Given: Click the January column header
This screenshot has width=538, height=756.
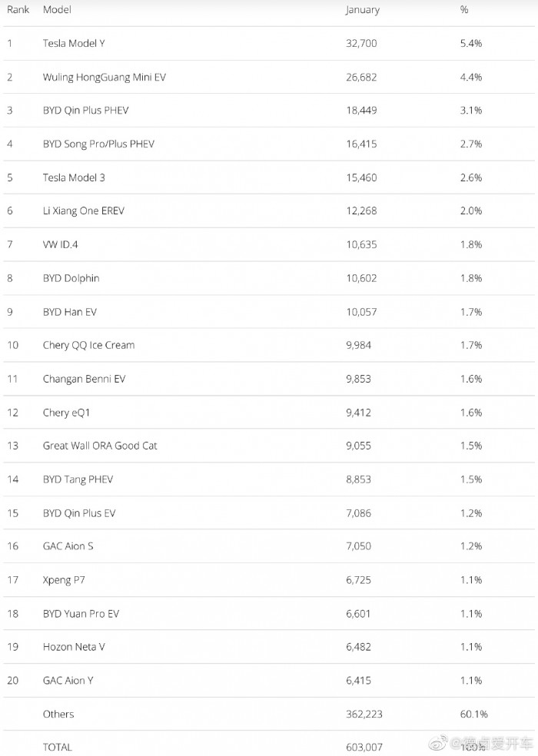Looking at the screenshot, I should (x=363, y=10).
